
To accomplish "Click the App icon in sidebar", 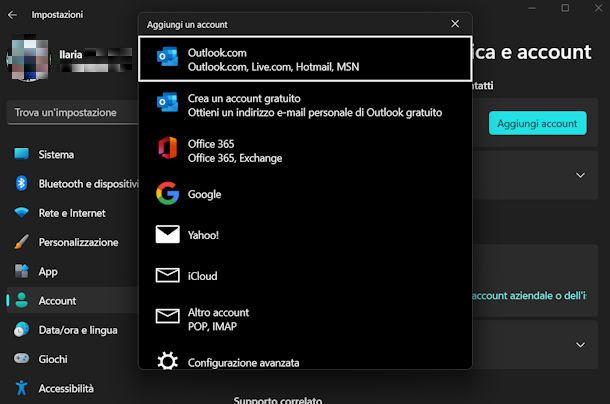I will [21, 271].
